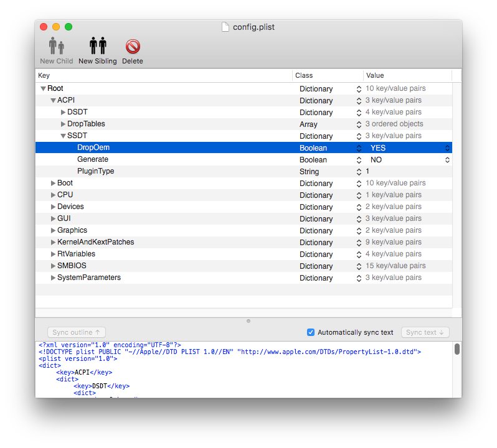Click the config.plist document icon in title bar
Viewport: 497px width, 448px height.
click(225, 27)
